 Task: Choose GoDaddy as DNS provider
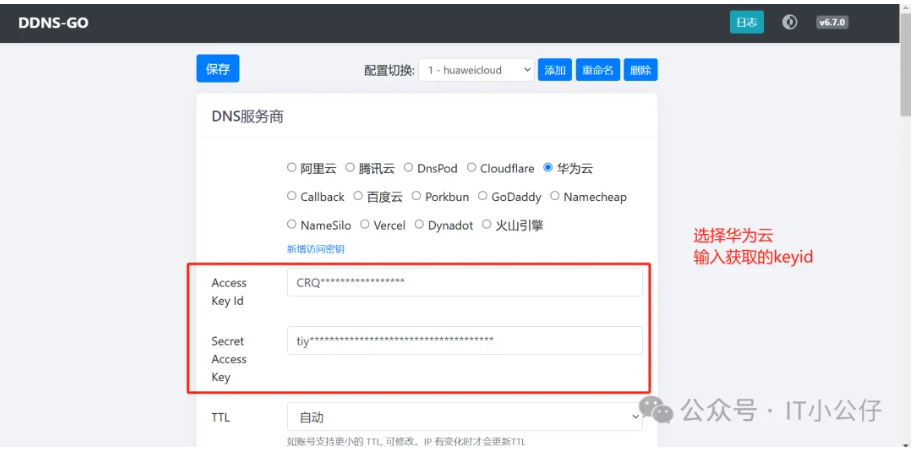pos(482,196)
